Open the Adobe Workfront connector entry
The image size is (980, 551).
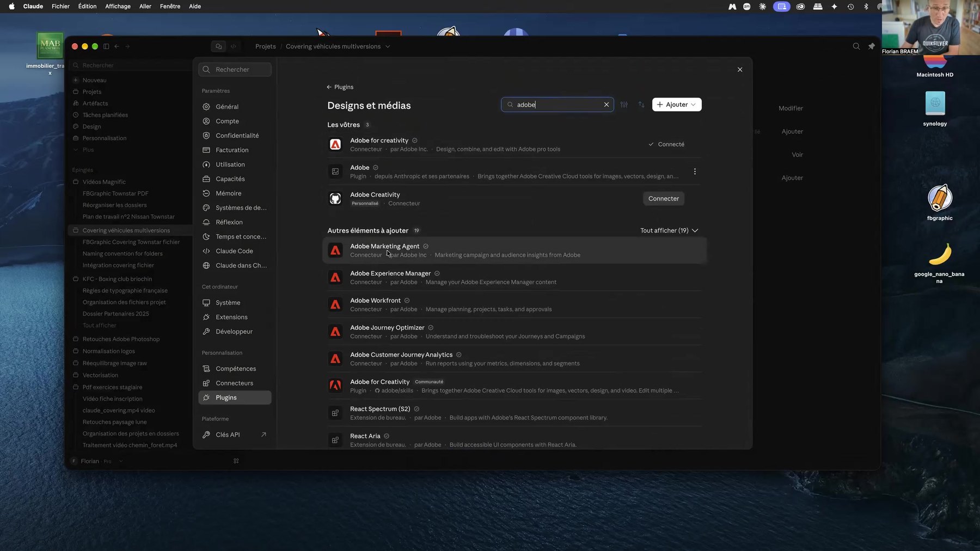(514, 304)
